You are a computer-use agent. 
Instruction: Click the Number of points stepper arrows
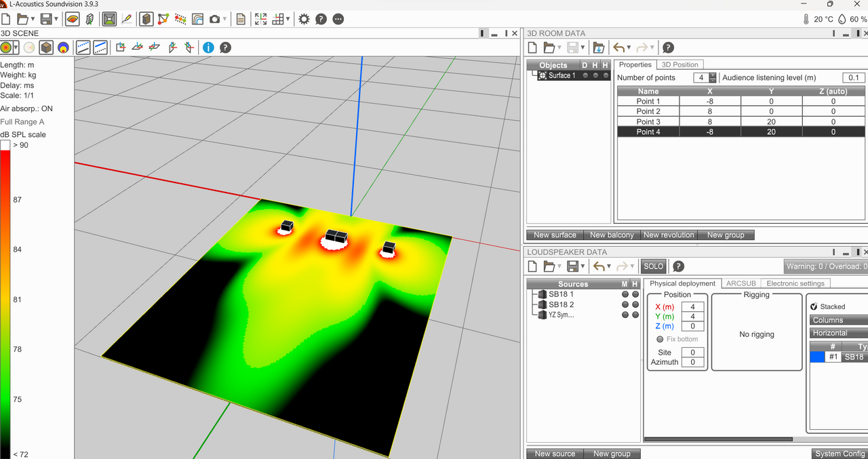click(x=712, y=78)
